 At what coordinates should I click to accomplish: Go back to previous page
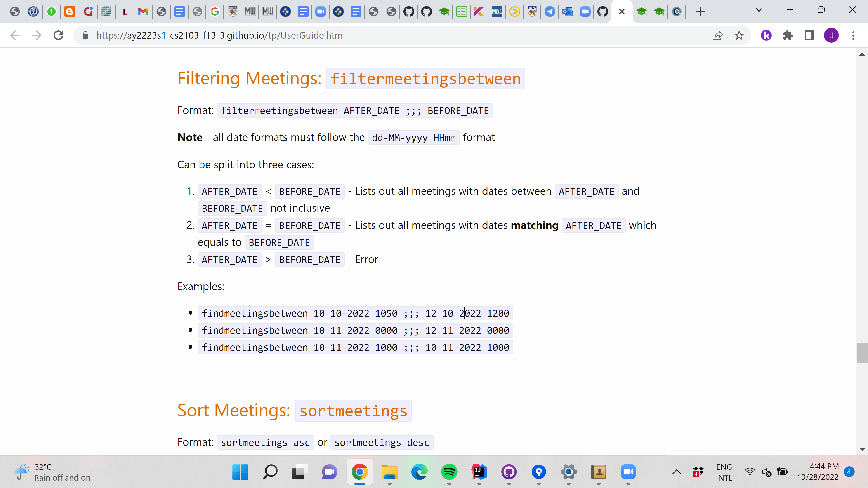pyautogui.click(x=15, y=35)
